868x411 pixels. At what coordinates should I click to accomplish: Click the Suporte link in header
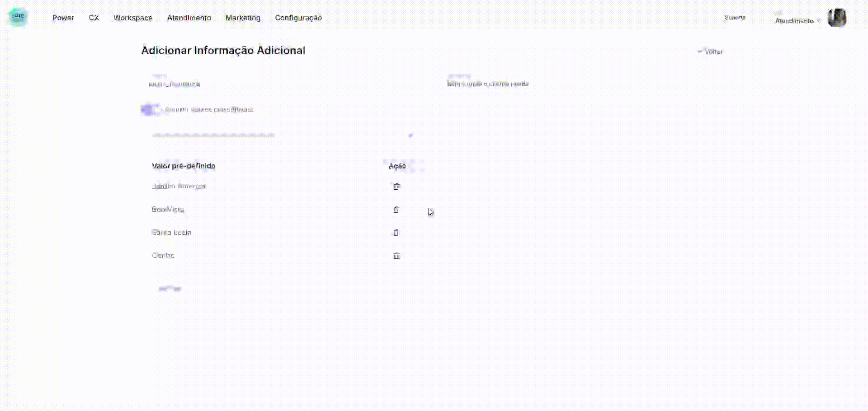(735, 18)
